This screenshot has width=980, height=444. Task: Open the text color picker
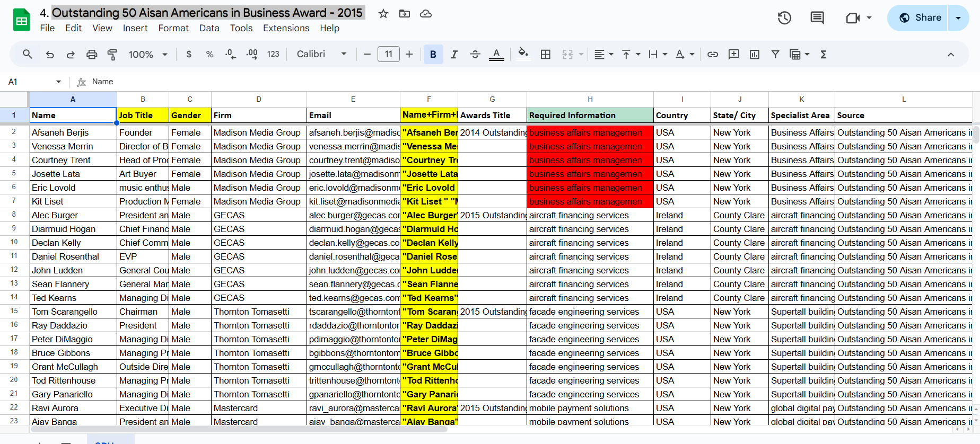(x=496, y=54)
